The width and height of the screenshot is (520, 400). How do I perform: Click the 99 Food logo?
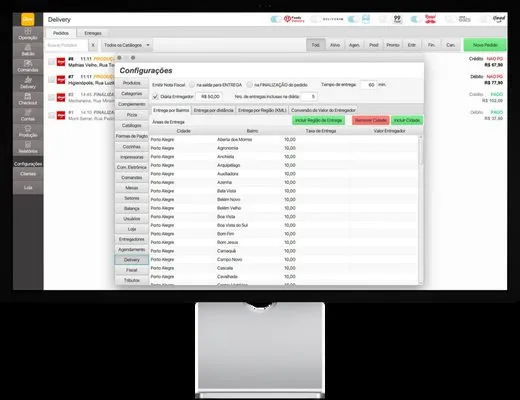397,19
